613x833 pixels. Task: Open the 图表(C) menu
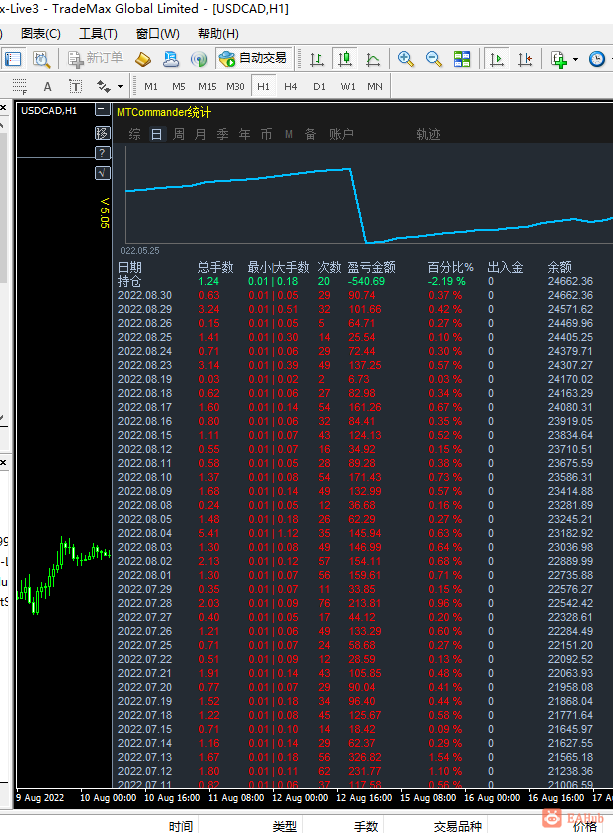(41, 34)
